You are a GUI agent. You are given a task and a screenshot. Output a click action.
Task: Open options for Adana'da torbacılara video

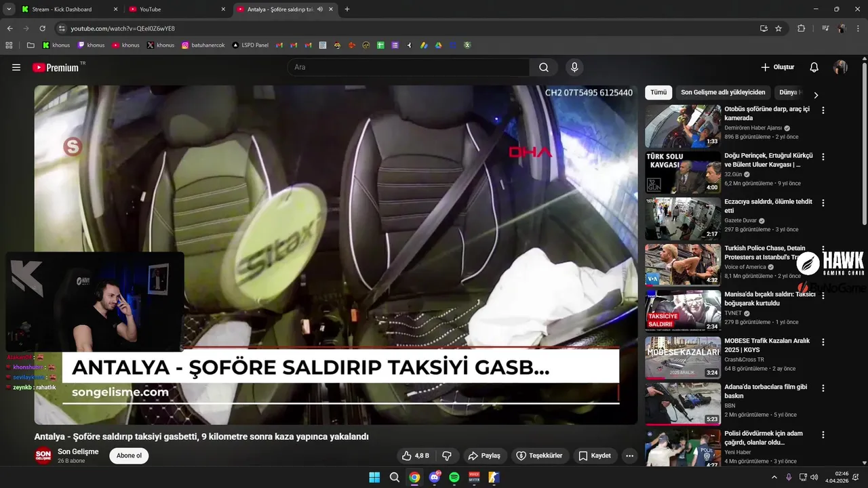pyautogui.click(x=823, y=388)
